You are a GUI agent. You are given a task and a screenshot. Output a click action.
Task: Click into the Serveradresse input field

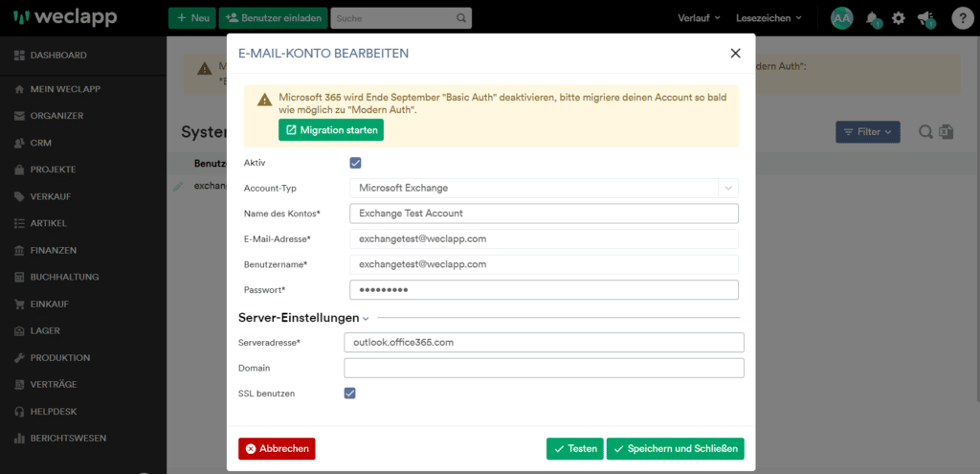[x=544, y=342]
